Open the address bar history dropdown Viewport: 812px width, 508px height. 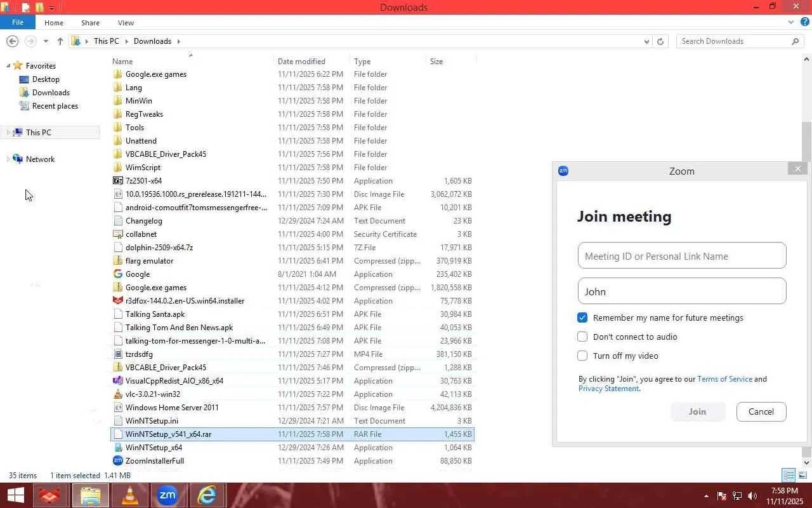646,41
